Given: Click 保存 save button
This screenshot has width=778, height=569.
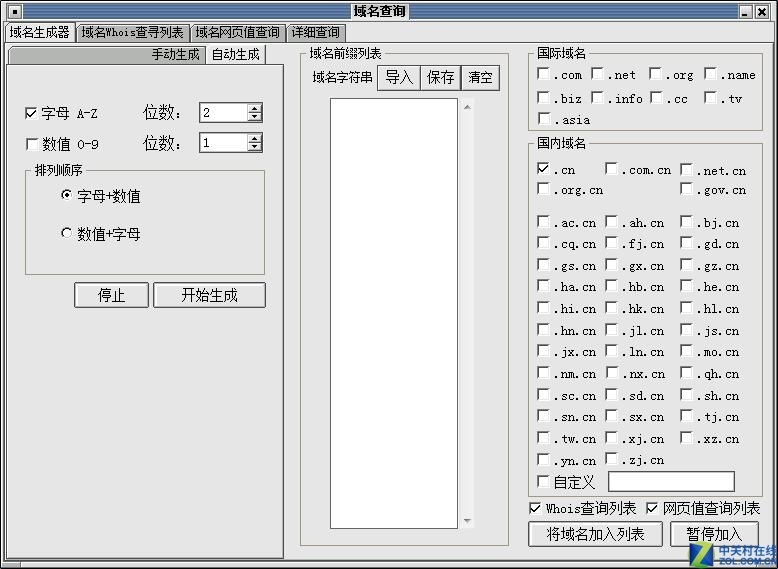Looking at the screenshot, I should click(441, 78).
